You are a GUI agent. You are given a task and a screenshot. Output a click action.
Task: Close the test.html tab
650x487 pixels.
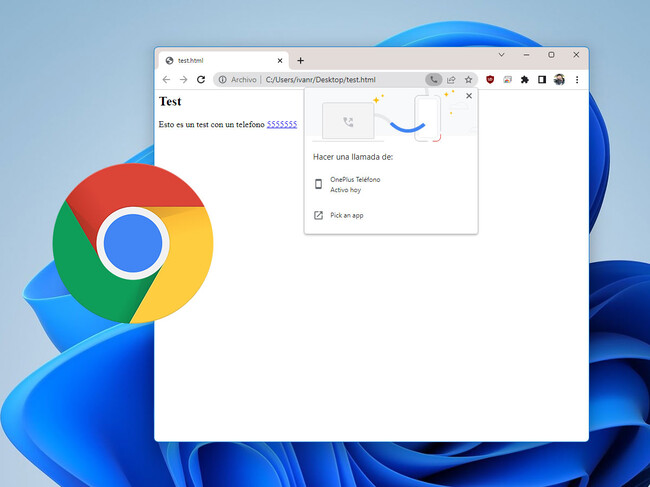pos(280,61)
